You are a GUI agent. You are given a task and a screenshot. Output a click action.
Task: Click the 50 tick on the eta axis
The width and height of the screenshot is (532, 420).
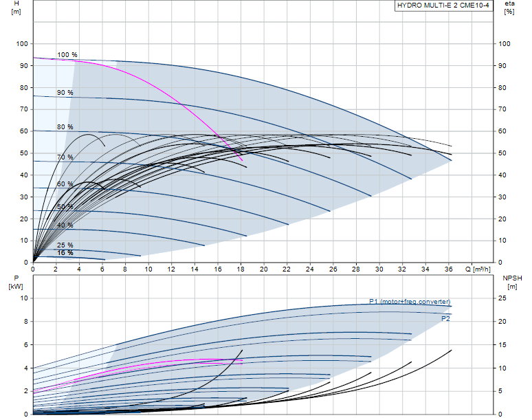tap(502, 153)
